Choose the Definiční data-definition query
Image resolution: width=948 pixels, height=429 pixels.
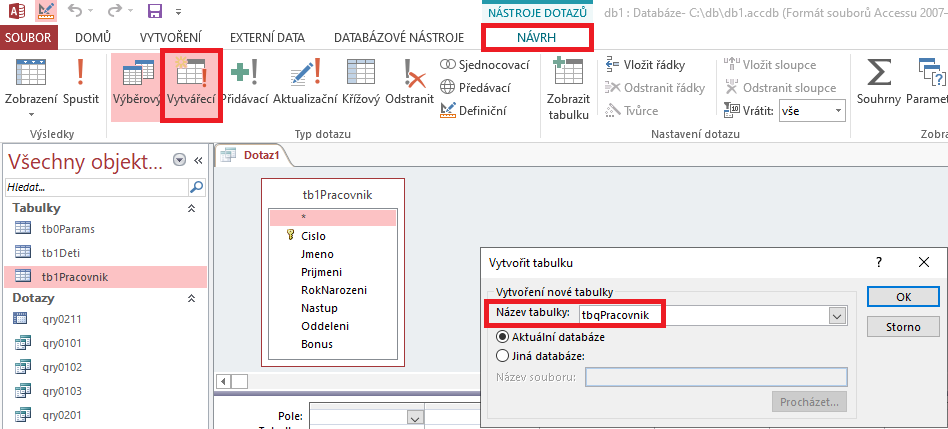473,111
